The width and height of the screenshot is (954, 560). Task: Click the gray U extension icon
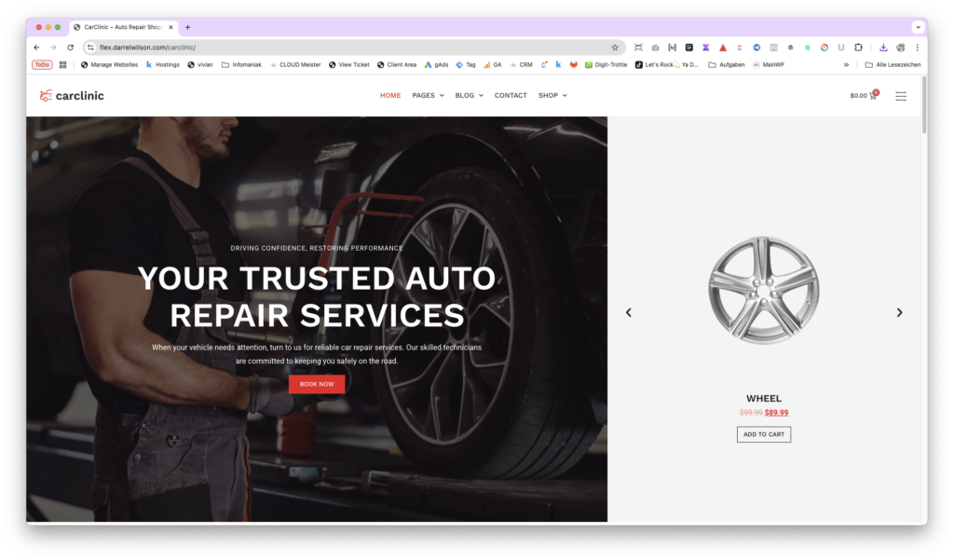pyautogui.click(x=841, y=48)
